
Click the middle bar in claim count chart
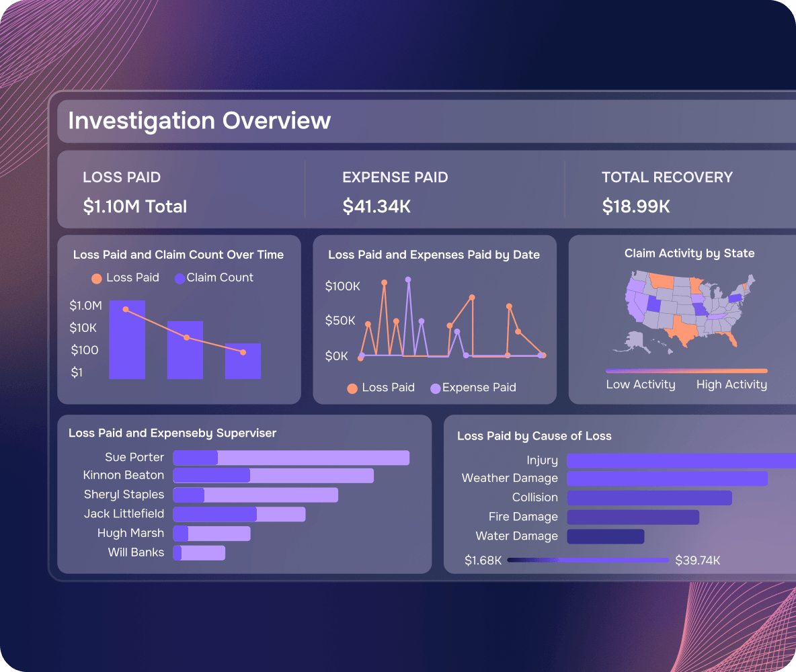tap(185, 350)
